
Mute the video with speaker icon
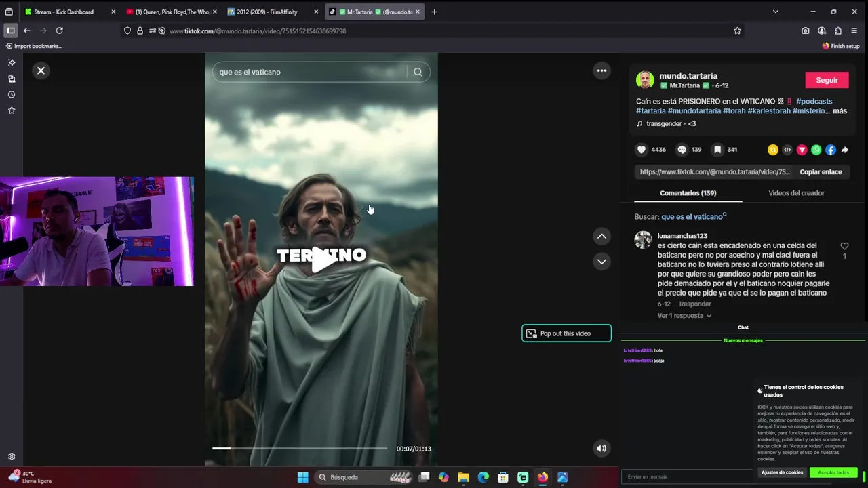tap(601, 448)
